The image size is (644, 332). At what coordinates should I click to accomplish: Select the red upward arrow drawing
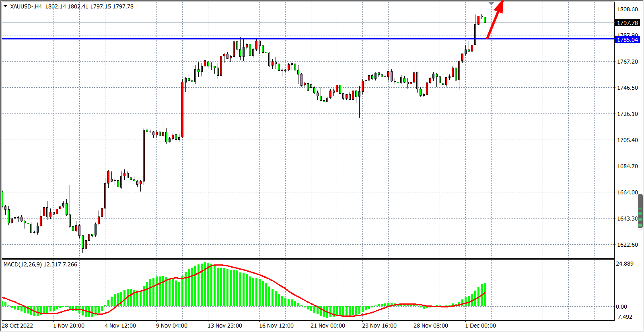(495, 20)
